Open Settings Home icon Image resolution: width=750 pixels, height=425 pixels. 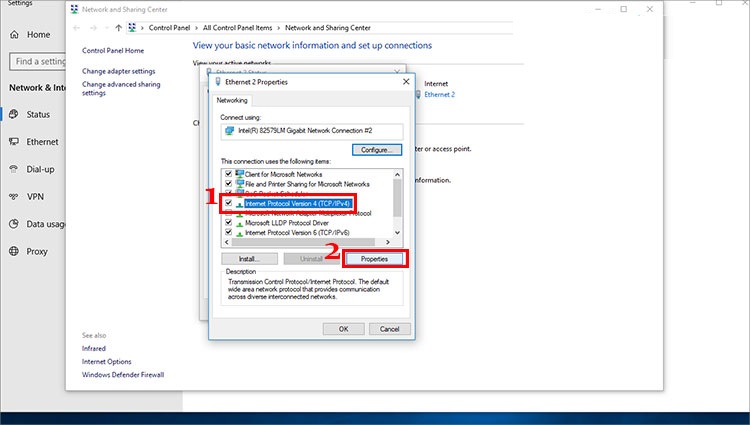click(x=14, y=34)
